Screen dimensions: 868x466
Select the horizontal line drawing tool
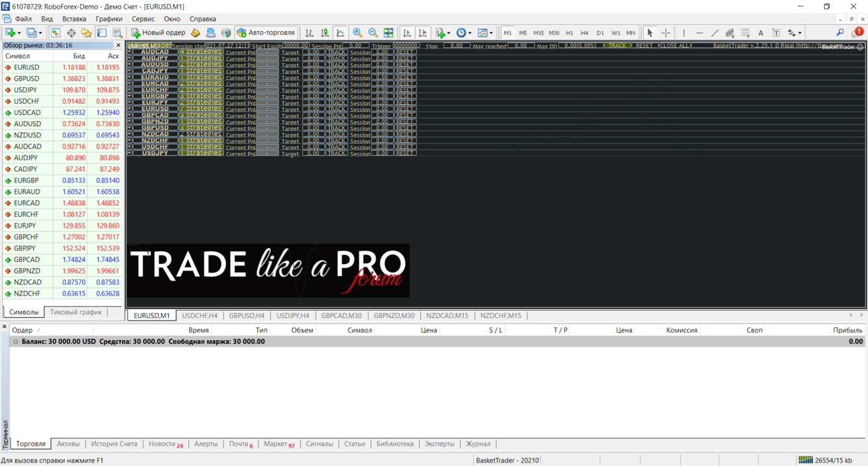[x=699, y=32]
